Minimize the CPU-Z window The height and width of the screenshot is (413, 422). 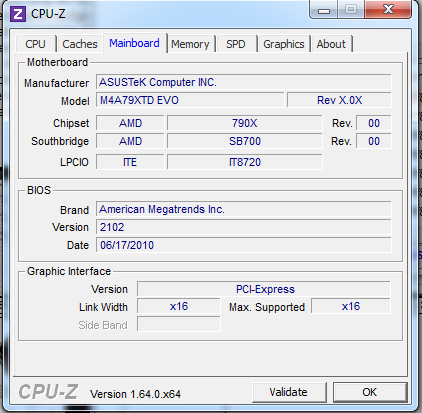pos(323,9)
